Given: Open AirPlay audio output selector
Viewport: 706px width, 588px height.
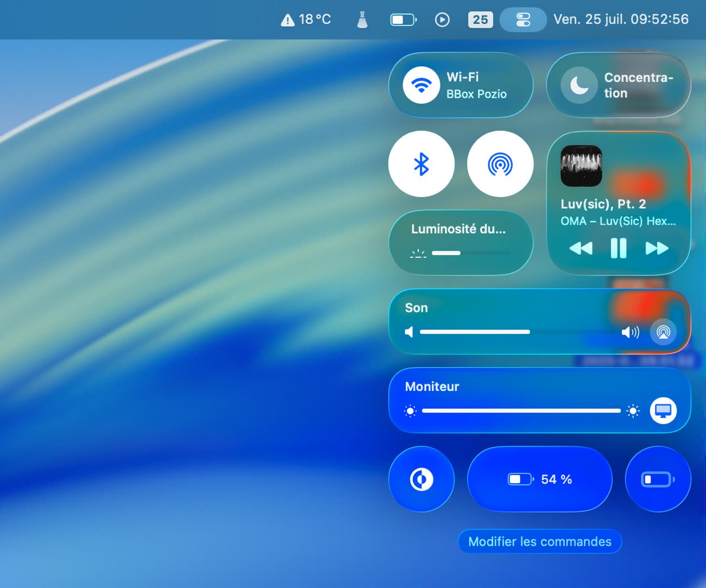Looking at the screenshot, I should pos(663,332).
